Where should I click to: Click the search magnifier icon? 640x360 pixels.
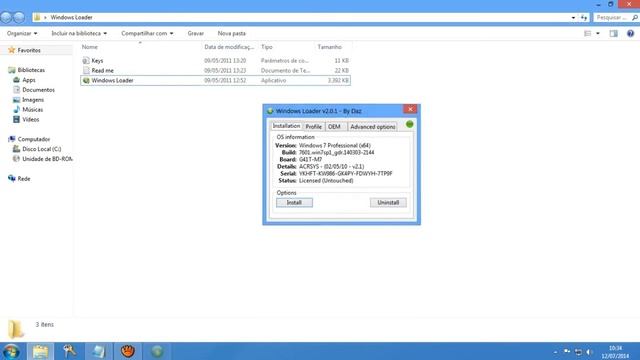(635, 18)
